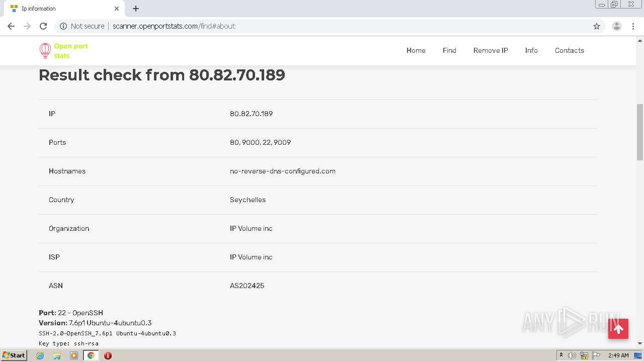This screenshot has height=362, width=644.
Task: Open the Chrome profile avatar icon
Action: point(617,26)
